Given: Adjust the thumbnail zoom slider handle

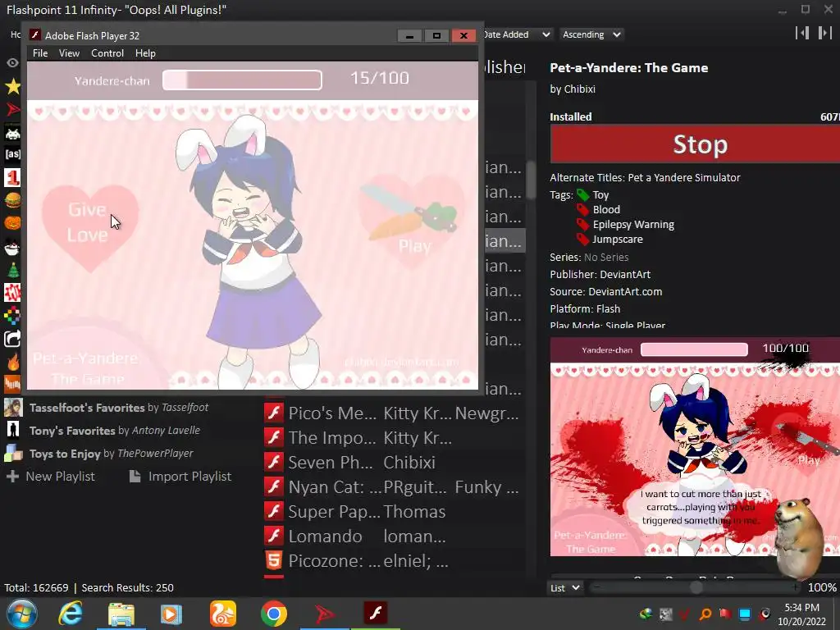Looking at the screenshot, I should [x=696, y=587].
